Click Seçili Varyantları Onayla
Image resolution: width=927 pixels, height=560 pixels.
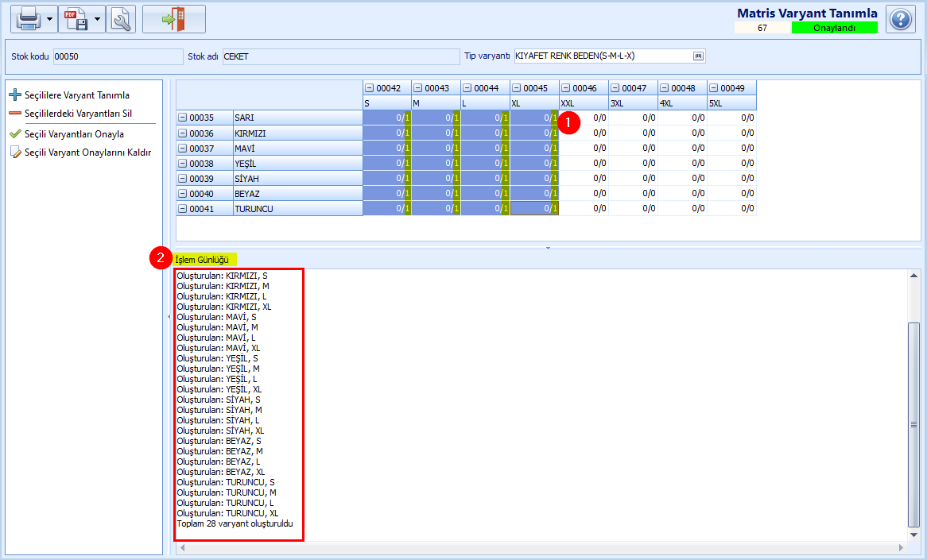pos(74,134)
